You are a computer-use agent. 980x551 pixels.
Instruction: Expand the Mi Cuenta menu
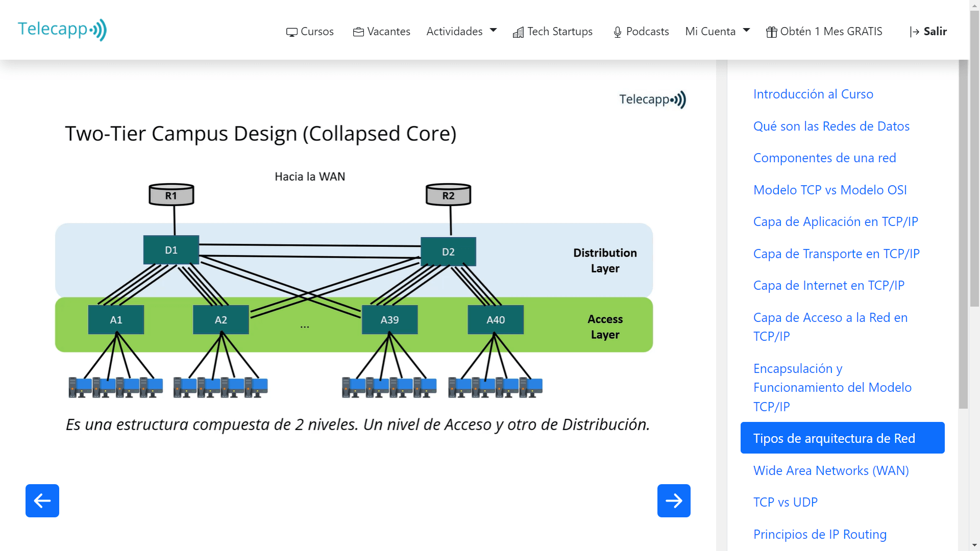(x=711, y=31)
